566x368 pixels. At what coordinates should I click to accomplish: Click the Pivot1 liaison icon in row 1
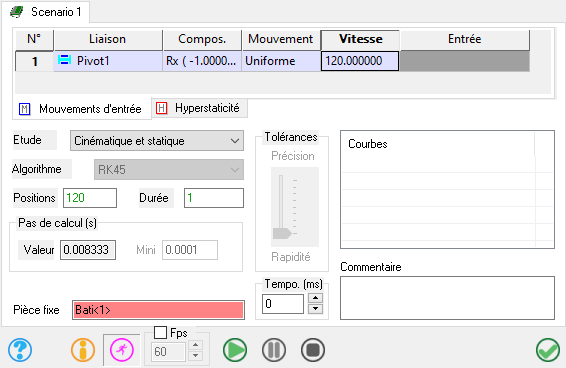coord(64,60)
